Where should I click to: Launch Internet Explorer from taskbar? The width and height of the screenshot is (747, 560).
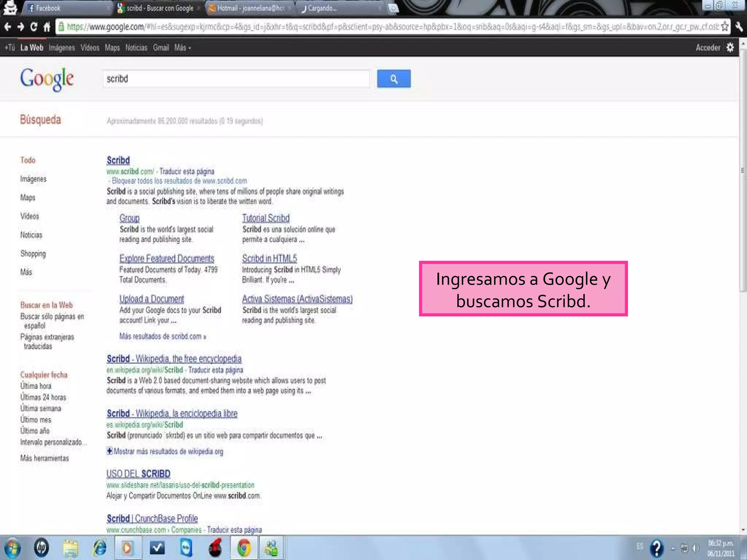tap(100, 548)
